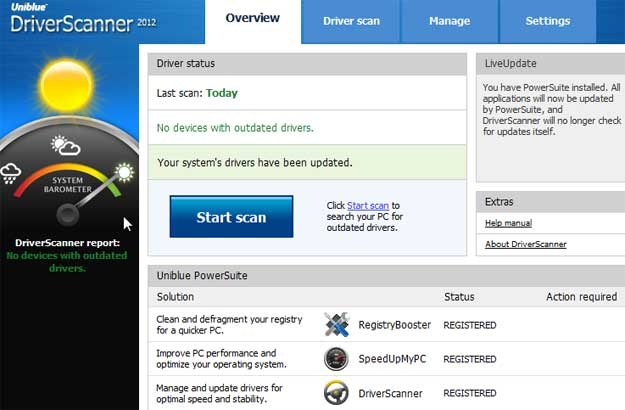Click the partly cloudy barometer icon
The width and height of the screenshot is (625, 410).
pos(66,147)
